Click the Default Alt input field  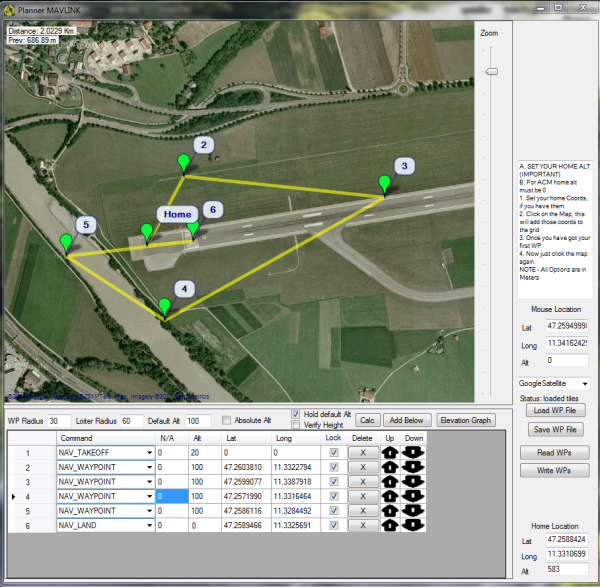pos(198,421)
